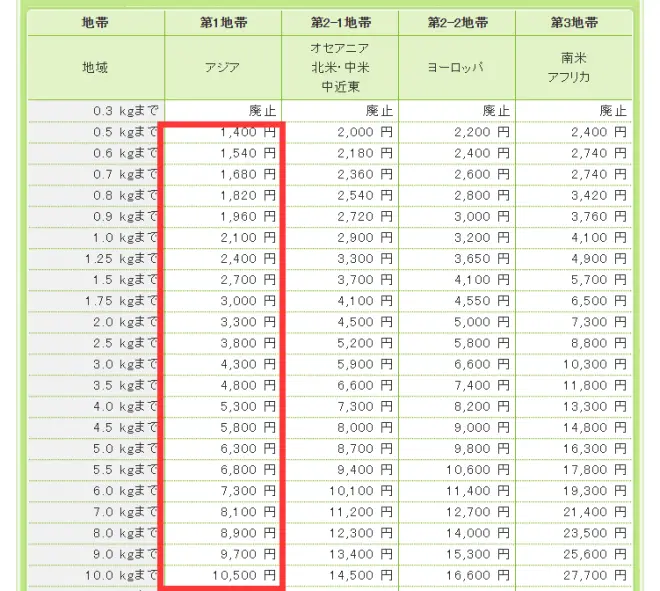Screen dimensions: 660x591
Task: Click the 1.25 kgまで row label
Action: pyautogui.click(x=122, y=259)
